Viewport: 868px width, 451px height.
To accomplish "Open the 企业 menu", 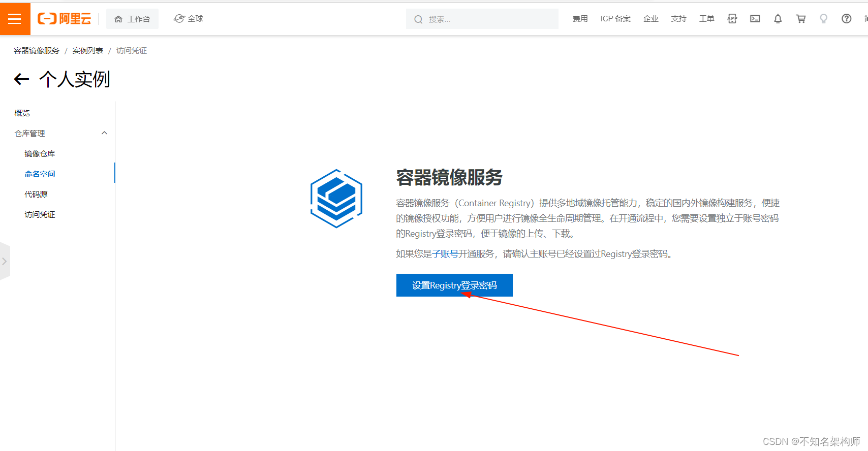I will click(x=651, y=19).
